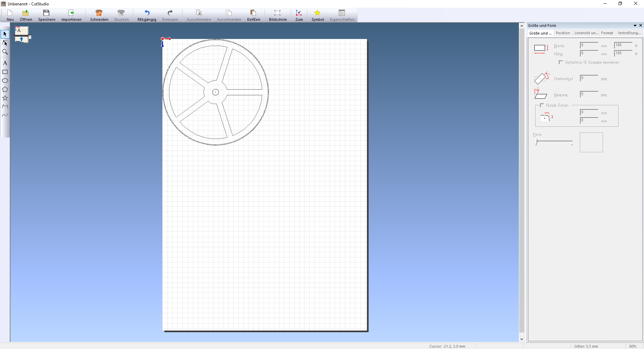Click the Form preview box
The width and height of the screenshot is (644, 349).
point(591,142)
